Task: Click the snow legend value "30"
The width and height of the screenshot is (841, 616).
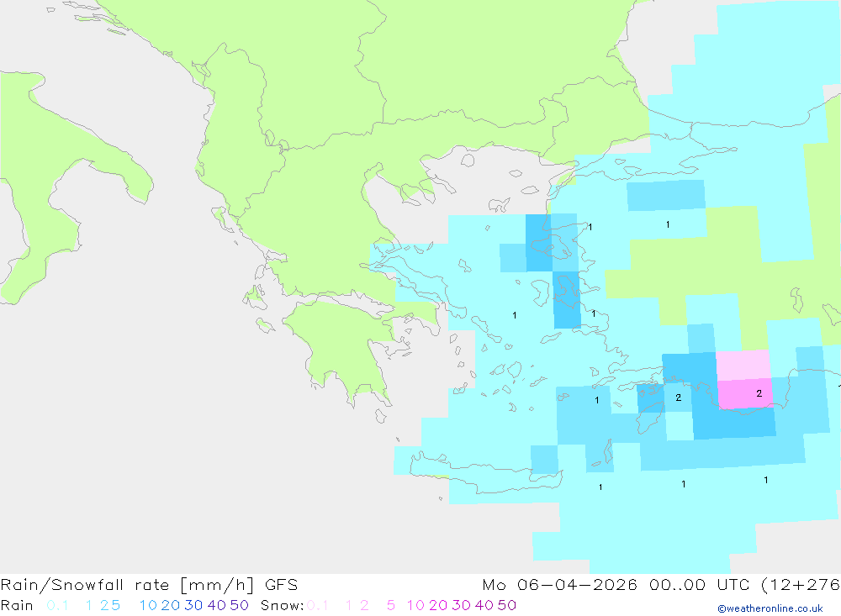Action: 461,605
